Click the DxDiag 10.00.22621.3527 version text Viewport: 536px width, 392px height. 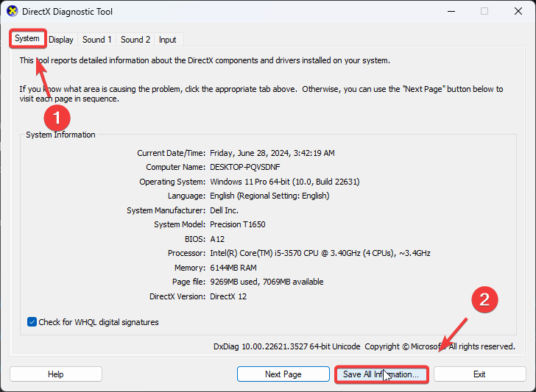click(287, 346)
